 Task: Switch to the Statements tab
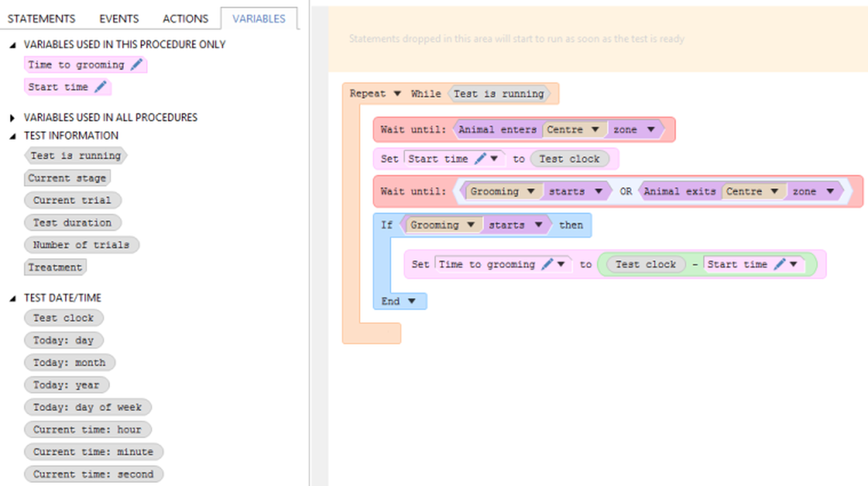click(x=41, y=19)
